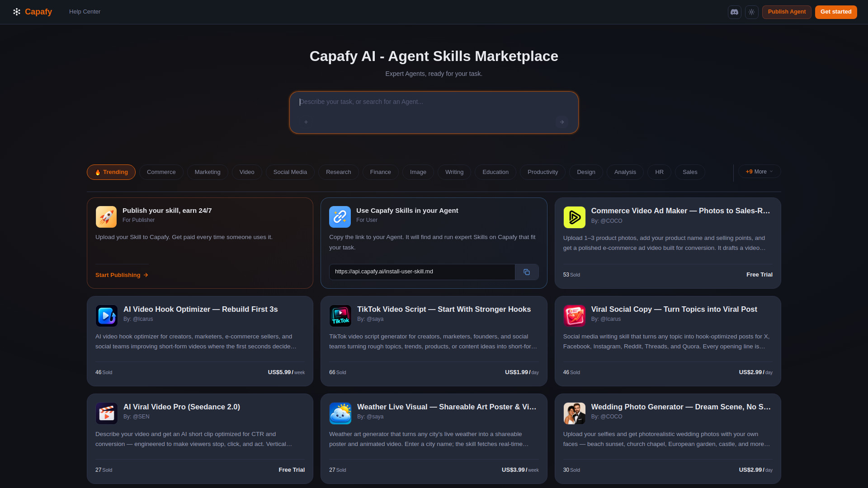
Task: Click US$1.99 / day price
Action: pyautogui.click(x=522, y=372)
